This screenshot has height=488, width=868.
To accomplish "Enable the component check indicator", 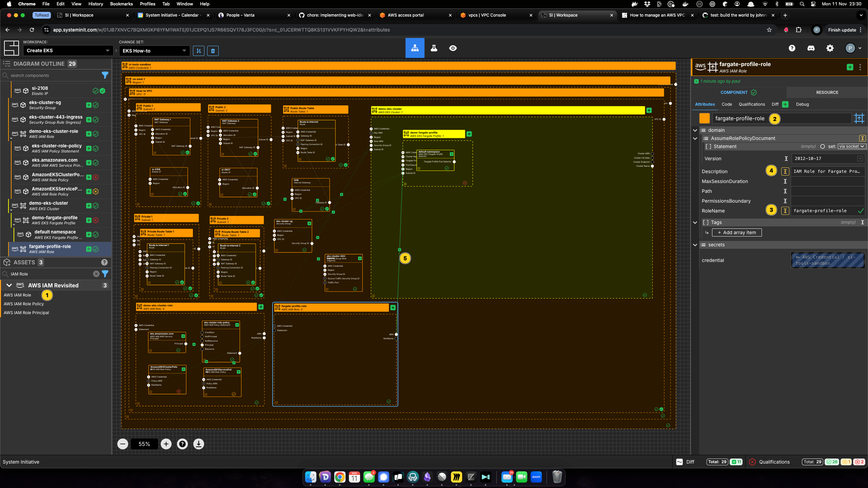I will (x=754, y=93).
